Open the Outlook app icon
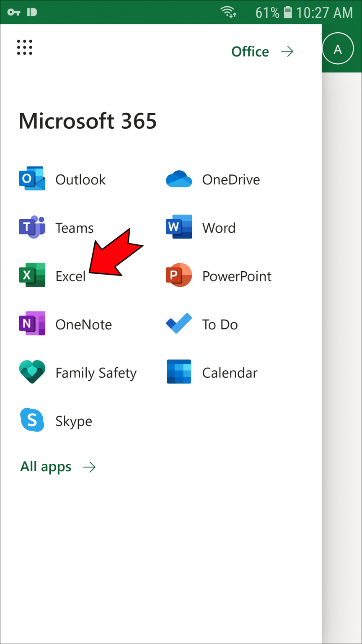Image resolution: width=362 pixels, height=644 pixels. pyautogui.click(x=32, y=179)
